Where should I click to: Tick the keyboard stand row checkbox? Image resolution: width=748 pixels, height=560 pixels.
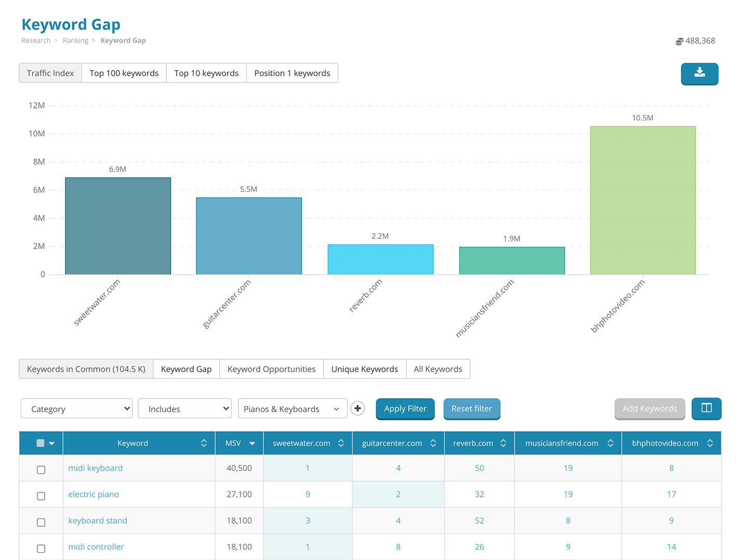[41, 522]
